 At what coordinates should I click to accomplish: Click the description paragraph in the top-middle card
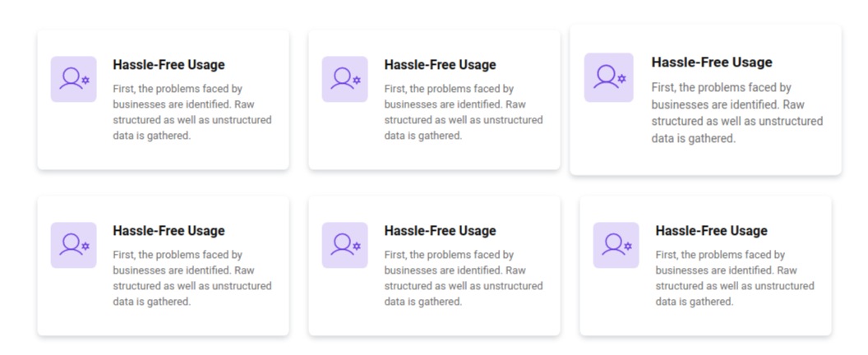[x=464, y=112]
